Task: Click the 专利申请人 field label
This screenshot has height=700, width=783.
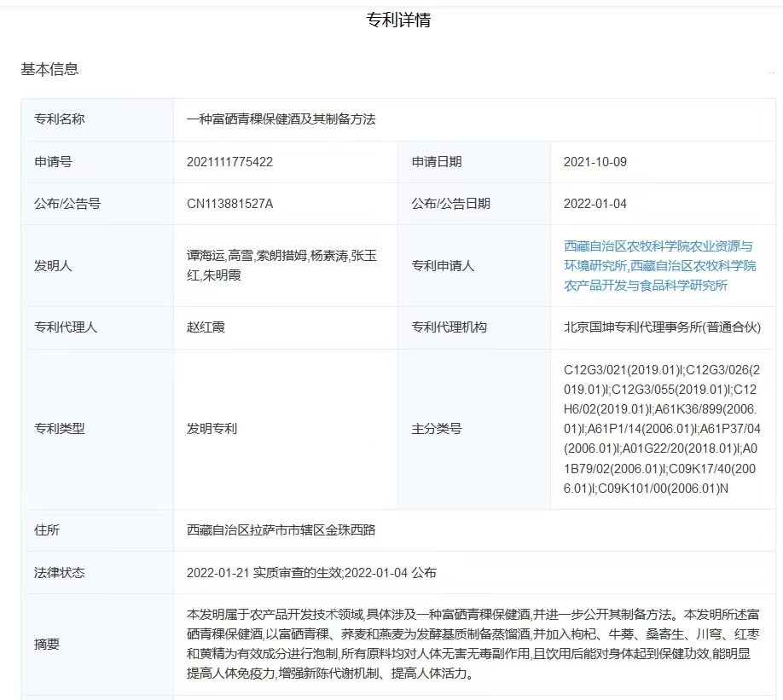Action: pyautogui.click(x=443, y=266)
